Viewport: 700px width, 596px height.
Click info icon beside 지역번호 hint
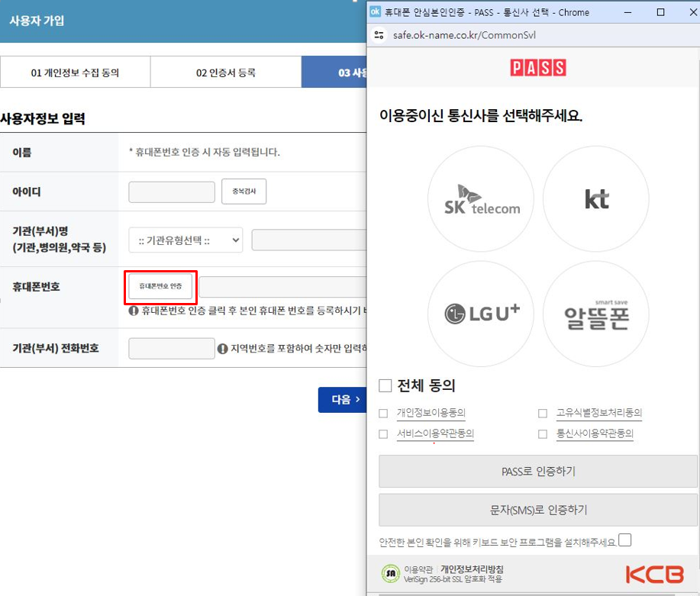click(x=222, y=349)
